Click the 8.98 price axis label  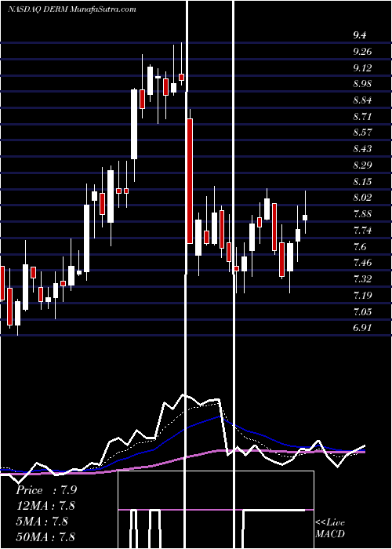tap(362, 84)
